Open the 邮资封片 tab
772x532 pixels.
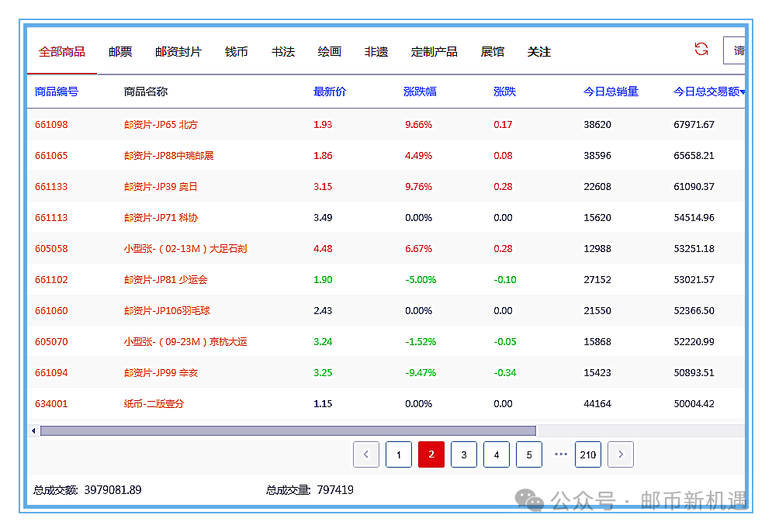178,52
